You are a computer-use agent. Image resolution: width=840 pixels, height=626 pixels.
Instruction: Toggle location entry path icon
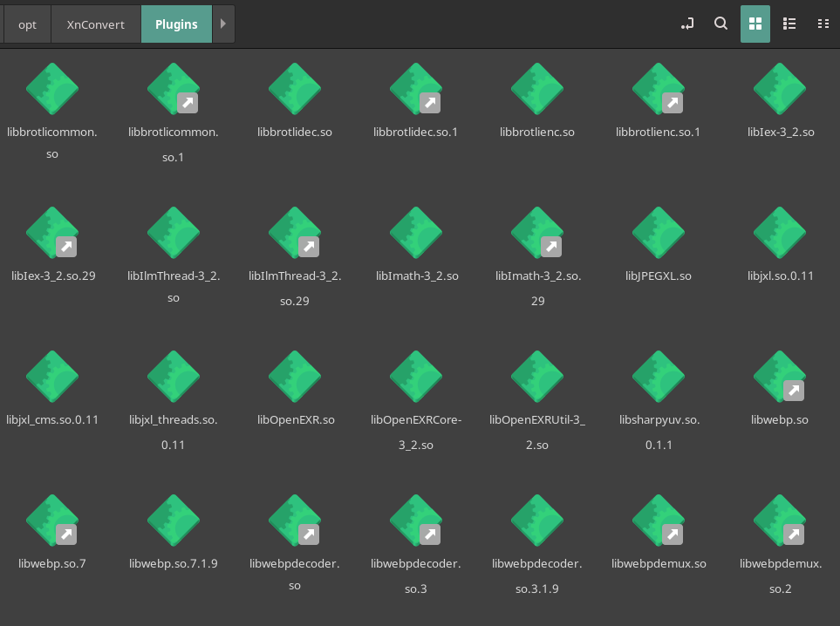click(687, 24)
